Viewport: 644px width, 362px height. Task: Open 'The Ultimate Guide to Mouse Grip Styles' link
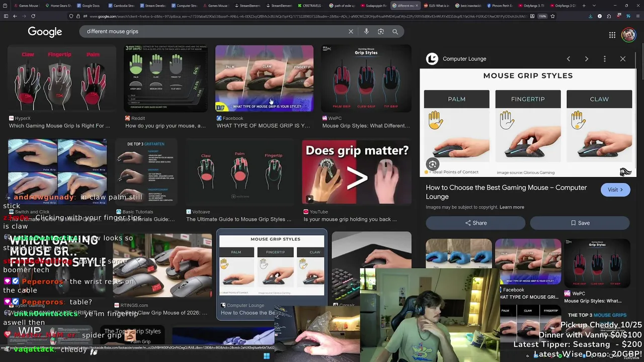point(239,219)
